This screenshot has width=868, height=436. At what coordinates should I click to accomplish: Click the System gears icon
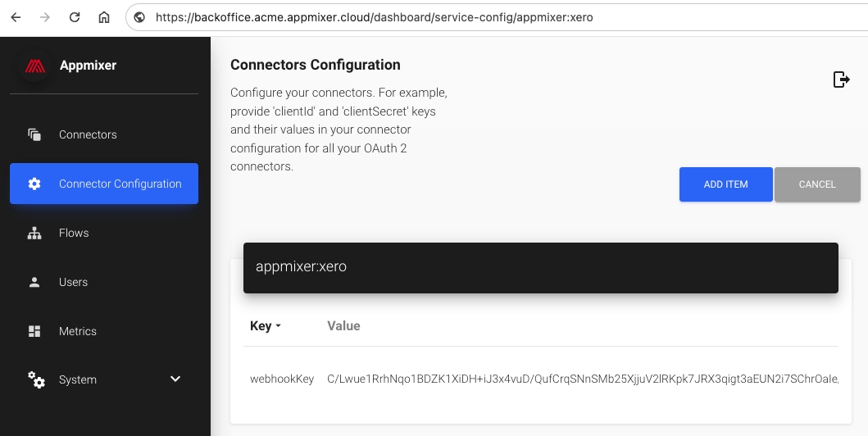pyautogui.click(x=36, y=379)
